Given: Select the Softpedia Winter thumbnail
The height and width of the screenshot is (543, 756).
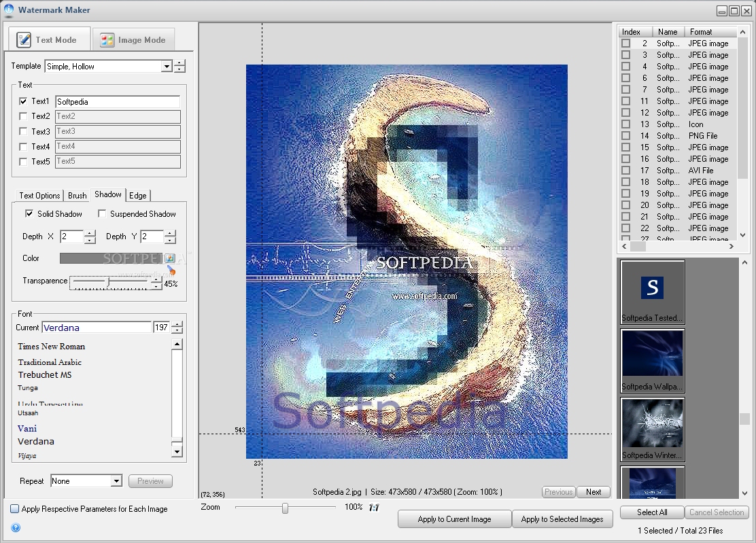Looking at the screenshot, I should [653, 430].
